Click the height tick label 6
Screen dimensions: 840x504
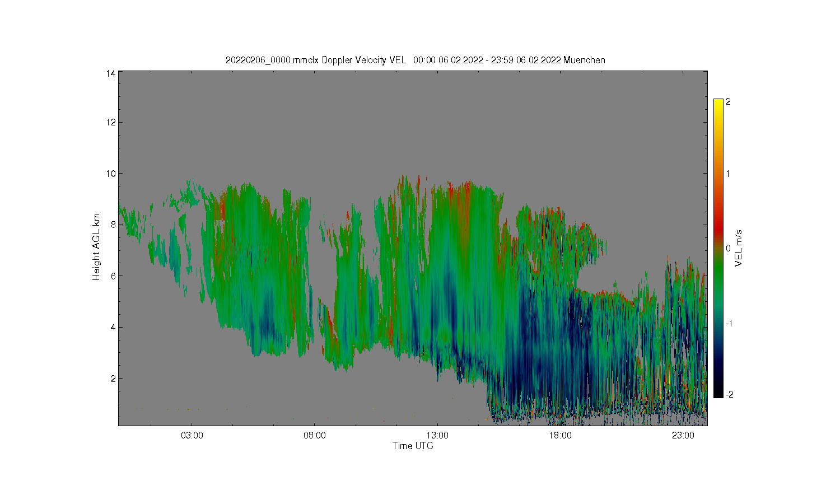pyautogui.click(x=113, y=276)
